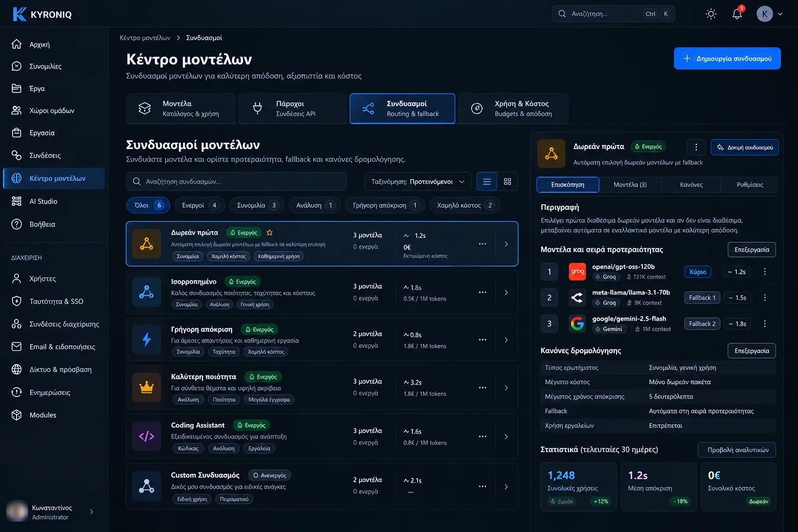Expand the Καλύτερη ποιότητα row chevron
This screenshot has height=532, width=798.
[506, 388]
